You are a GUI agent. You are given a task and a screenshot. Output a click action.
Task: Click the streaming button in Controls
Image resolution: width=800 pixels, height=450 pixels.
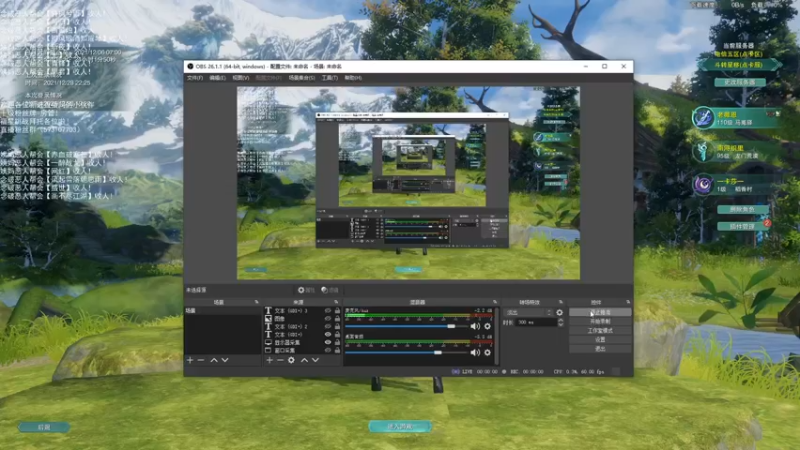click(x=600, y=312)
